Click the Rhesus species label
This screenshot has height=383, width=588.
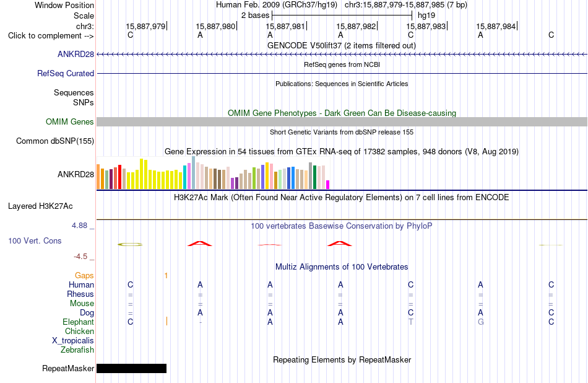[x=80, y=294]
